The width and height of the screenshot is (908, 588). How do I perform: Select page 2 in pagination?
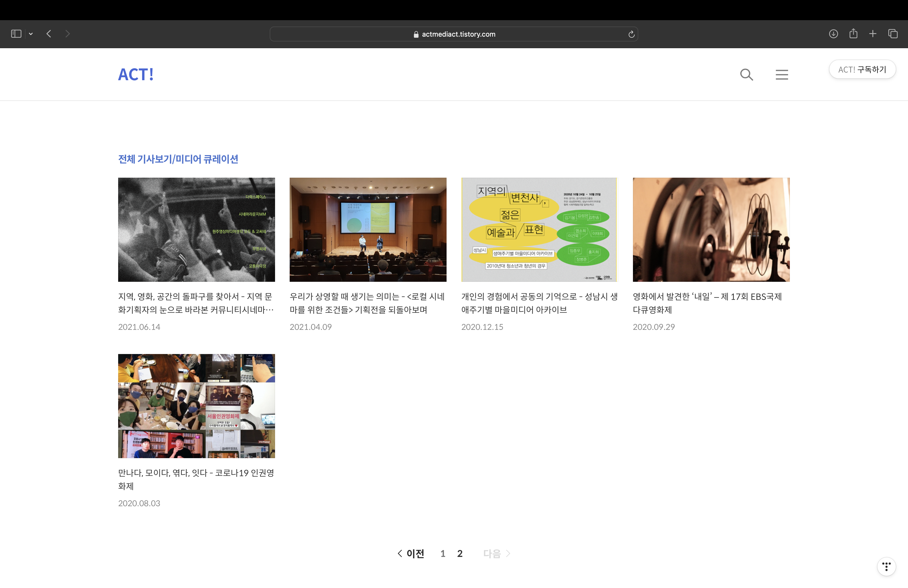[x=460, y=553]
